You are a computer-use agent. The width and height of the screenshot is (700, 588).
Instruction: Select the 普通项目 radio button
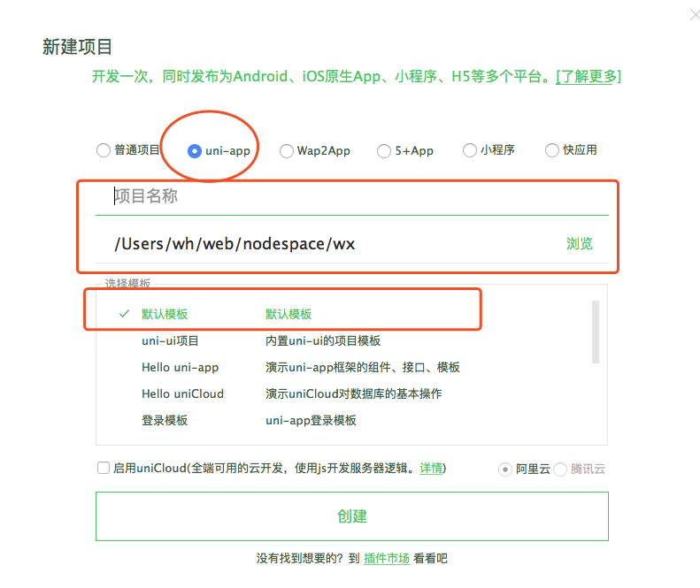(x=104, y=150)
